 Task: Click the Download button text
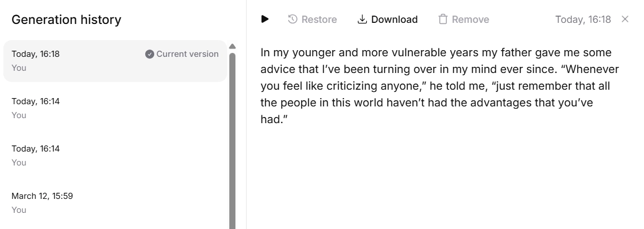click(x=394, y=20)
